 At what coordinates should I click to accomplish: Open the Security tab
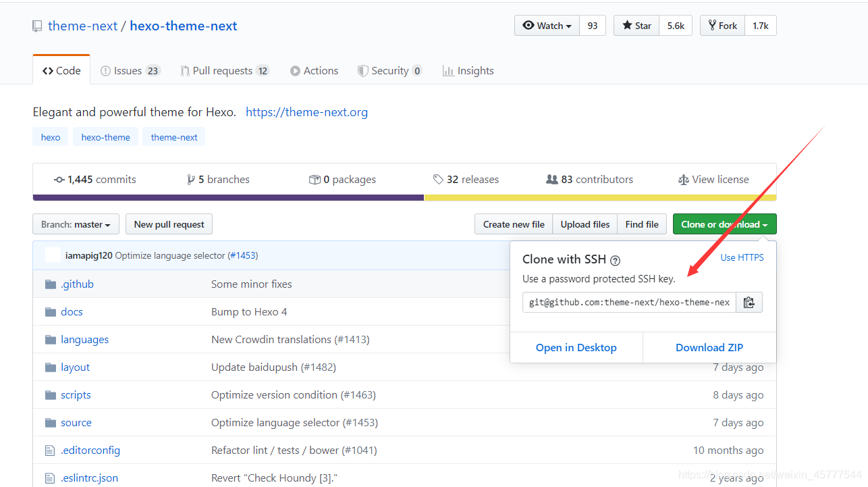[x=389, y=70]
